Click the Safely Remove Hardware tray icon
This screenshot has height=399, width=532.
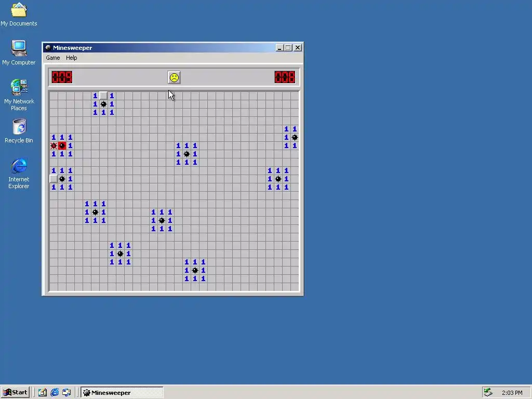[488, 393]
